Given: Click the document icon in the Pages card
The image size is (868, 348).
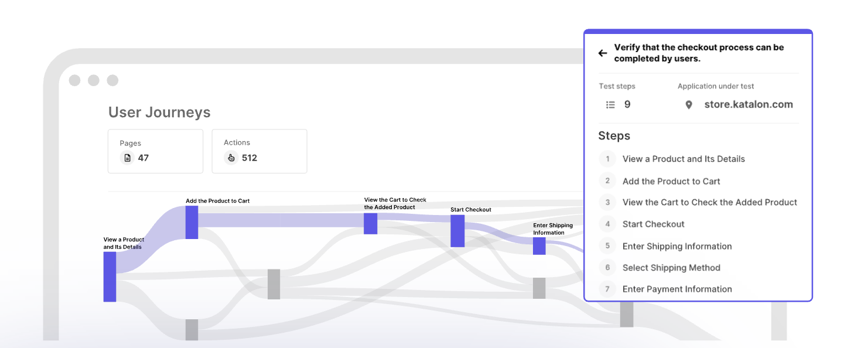Looking at the screenshot, I should (x=127, y=158).
